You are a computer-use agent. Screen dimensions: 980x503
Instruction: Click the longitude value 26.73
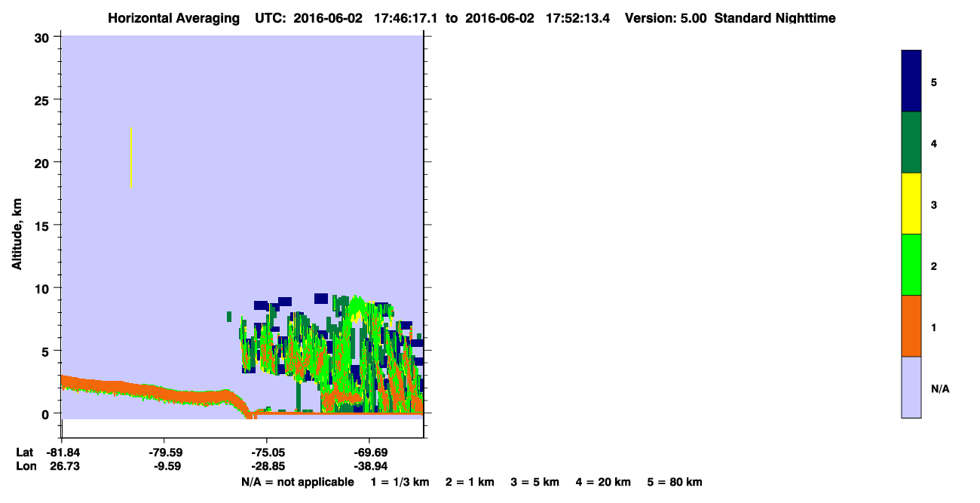click(x=65, y=467)
